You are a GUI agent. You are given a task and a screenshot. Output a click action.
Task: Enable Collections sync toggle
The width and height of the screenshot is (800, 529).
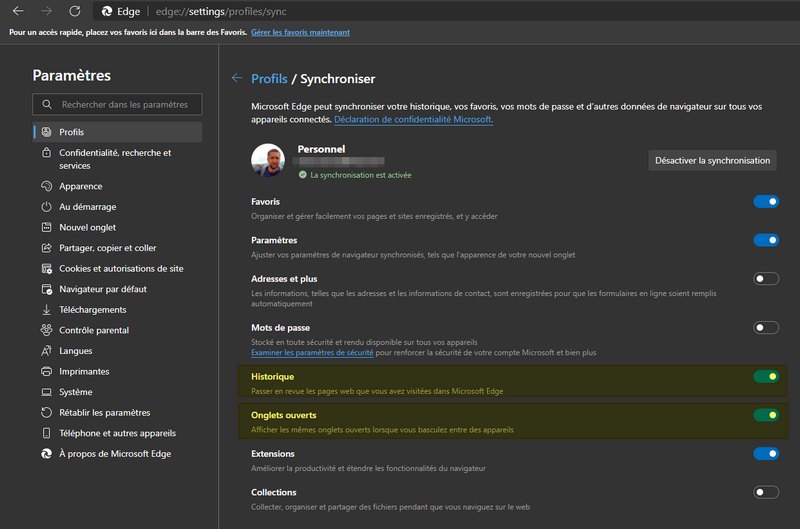(x=766, y=492)
